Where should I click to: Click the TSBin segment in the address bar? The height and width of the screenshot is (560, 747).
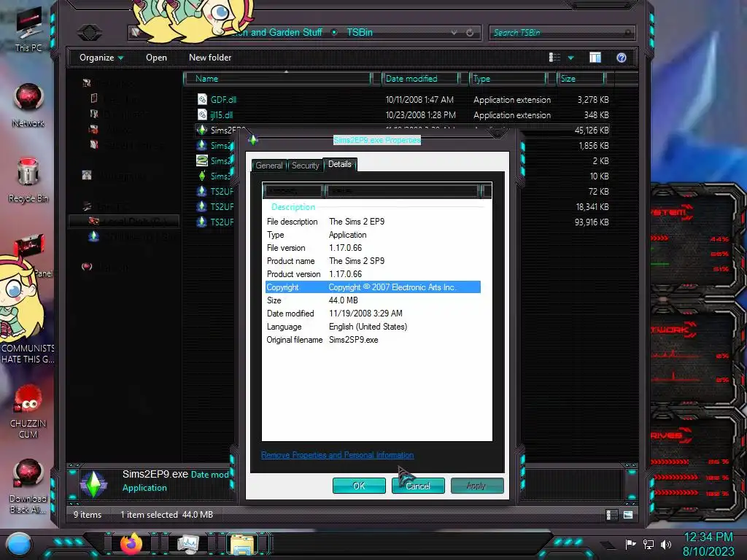360,32
